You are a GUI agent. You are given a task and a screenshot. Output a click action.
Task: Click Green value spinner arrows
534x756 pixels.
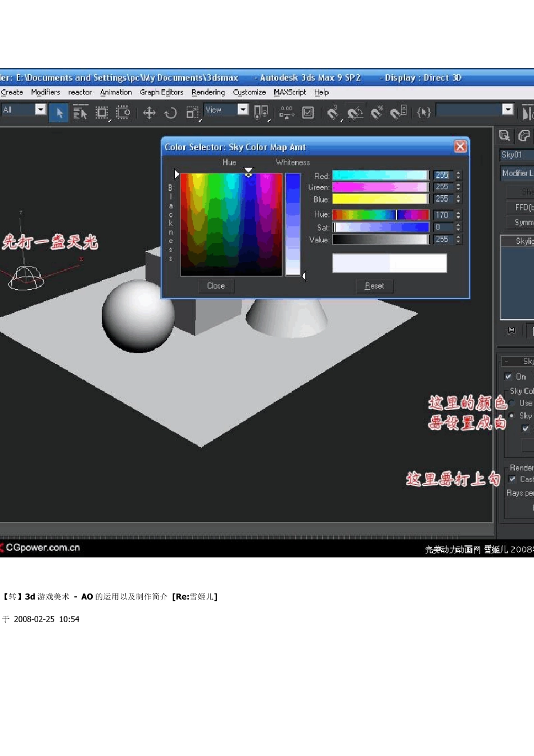click(458, 187)
